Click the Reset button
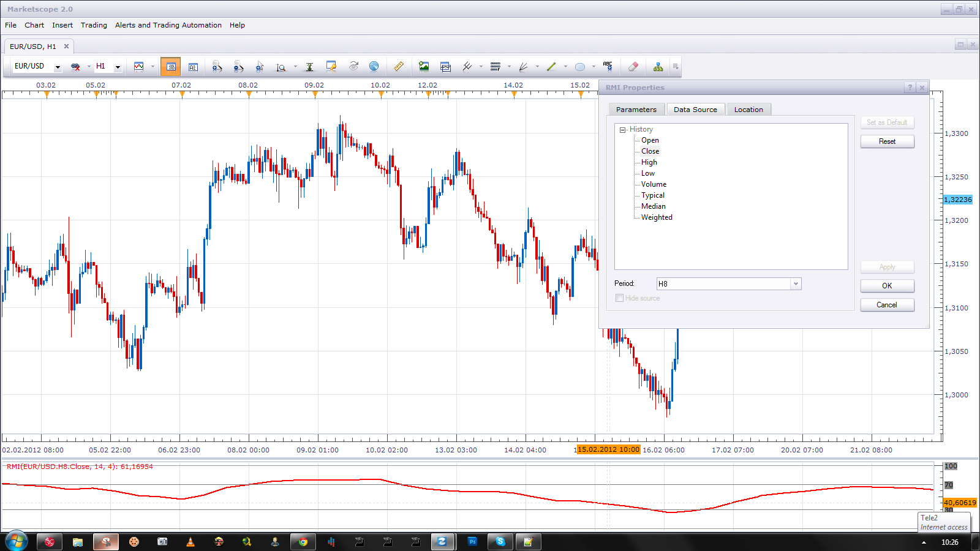This screenshot has height=551, width=980. click(887, 141)
